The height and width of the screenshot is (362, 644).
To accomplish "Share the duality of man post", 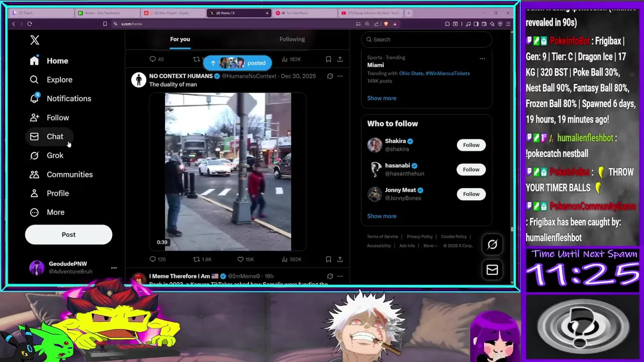I will [340, 259].
